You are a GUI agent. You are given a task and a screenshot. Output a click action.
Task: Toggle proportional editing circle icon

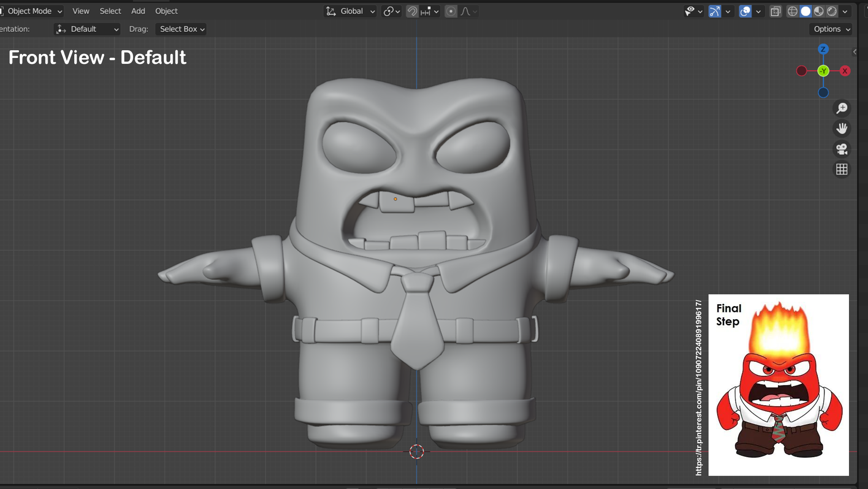[x=450, y=11]
